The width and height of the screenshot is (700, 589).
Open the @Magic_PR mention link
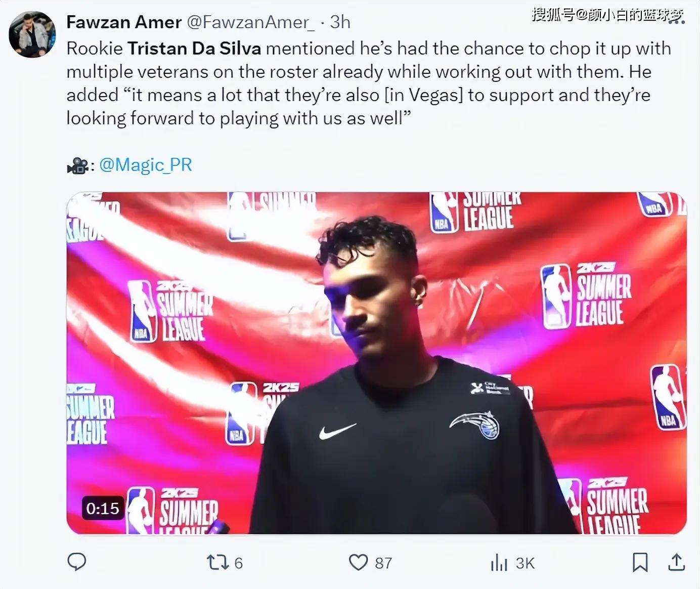pyautogui.click(x=146, y=165)
